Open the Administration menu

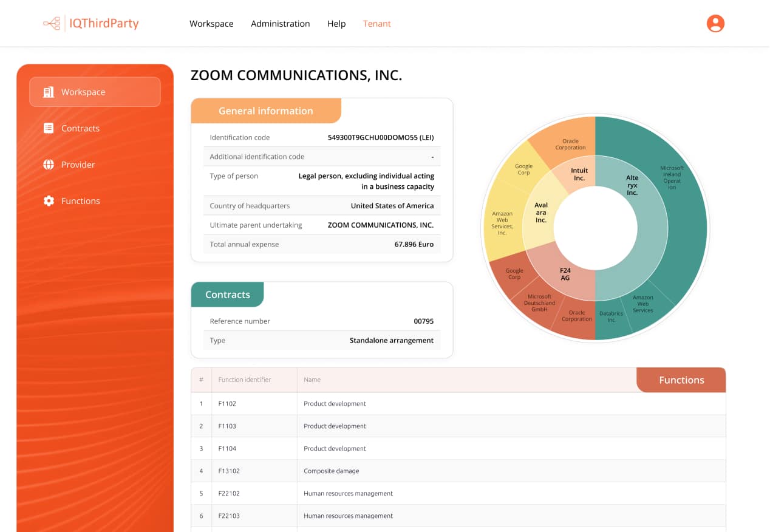[x=280, y=24]
